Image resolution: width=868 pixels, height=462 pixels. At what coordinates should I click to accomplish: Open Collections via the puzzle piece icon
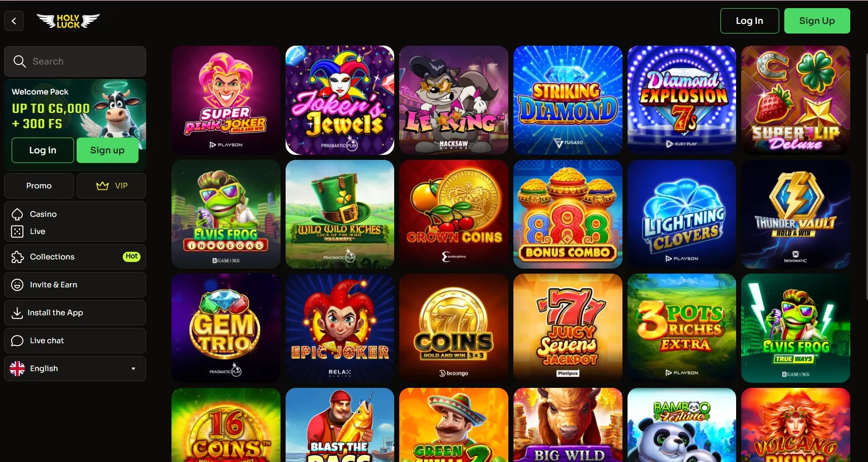point(17,257)
